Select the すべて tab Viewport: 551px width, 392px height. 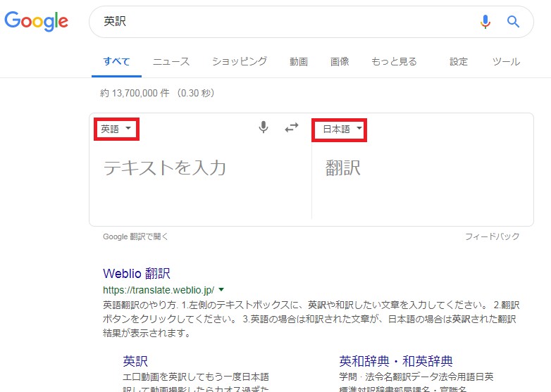pyautogui.click(x=116, y=62)
